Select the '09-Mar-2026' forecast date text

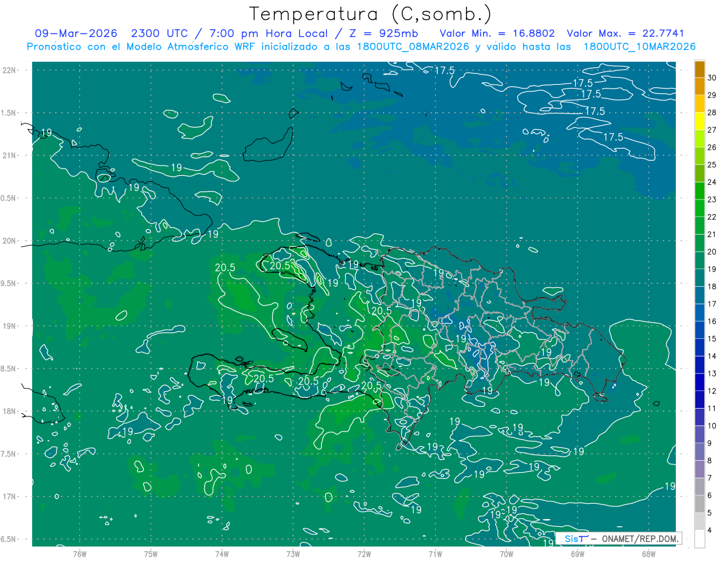click(76, 33)
